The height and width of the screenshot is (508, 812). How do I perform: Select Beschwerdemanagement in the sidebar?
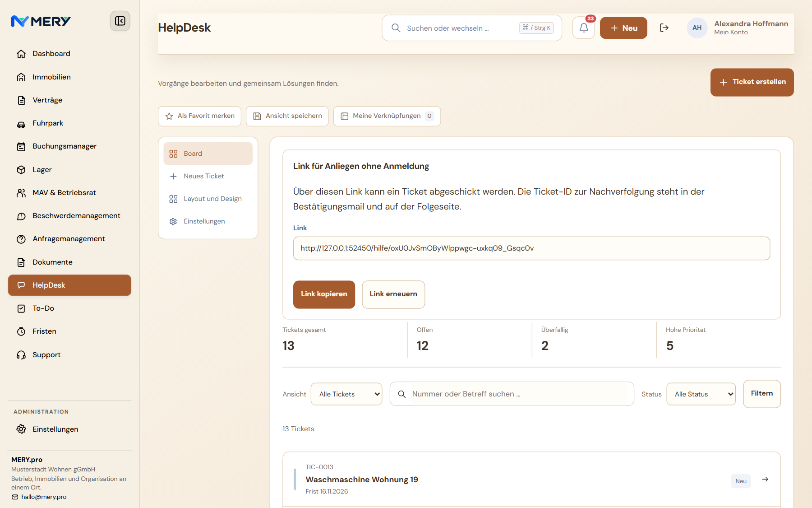pyautogui.click(x=69, y=216)
